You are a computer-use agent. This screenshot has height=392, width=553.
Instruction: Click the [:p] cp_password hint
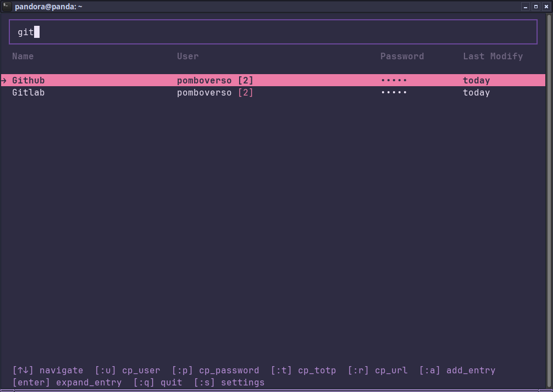tap(215, 371)
